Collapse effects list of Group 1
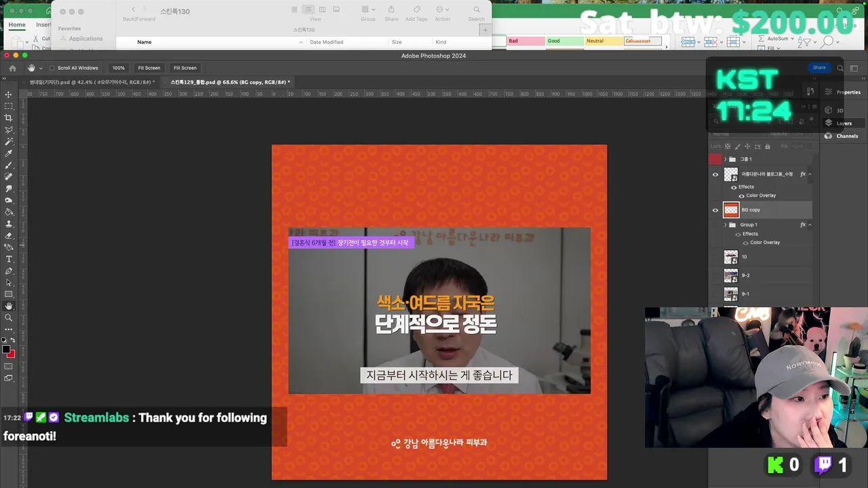The height and width of the screenshot is (488, 868). pos(810,225)
